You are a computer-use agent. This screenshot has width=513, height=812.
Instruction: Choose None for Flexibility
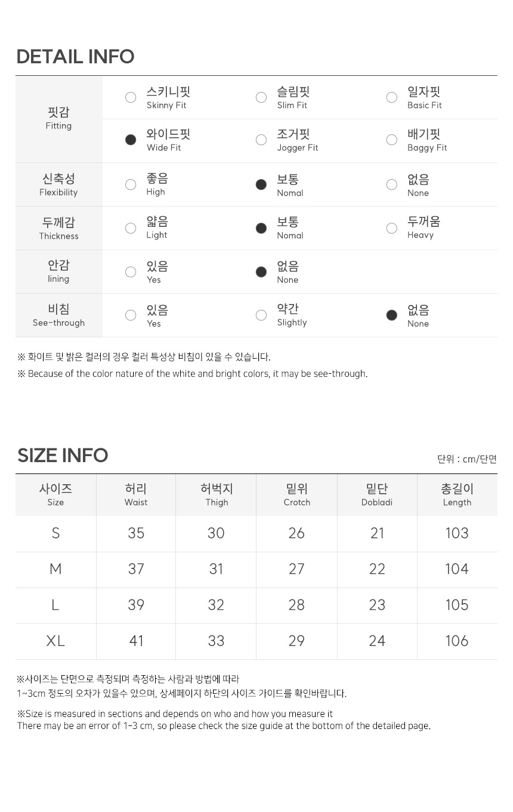click(x=392, y=184)
